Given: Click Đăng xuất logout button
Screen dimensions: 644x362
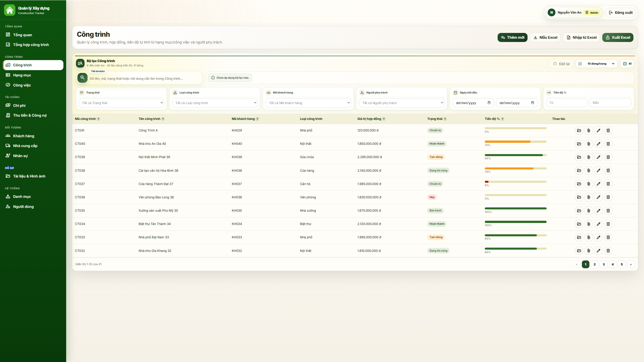Looking at the screenshot, I should point(621,13).
